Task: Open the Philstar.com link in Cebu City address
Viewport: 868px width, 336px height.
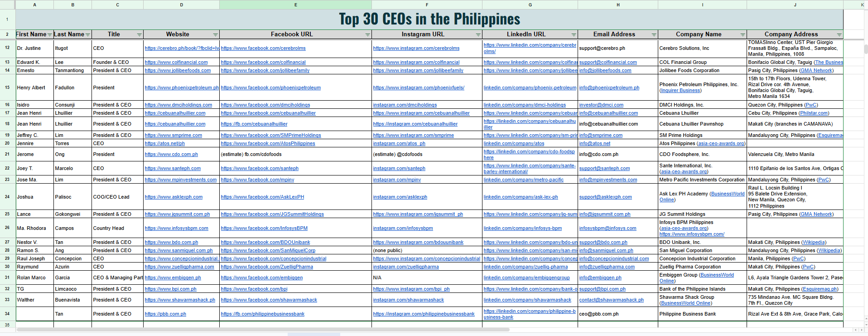Action: 814,113
